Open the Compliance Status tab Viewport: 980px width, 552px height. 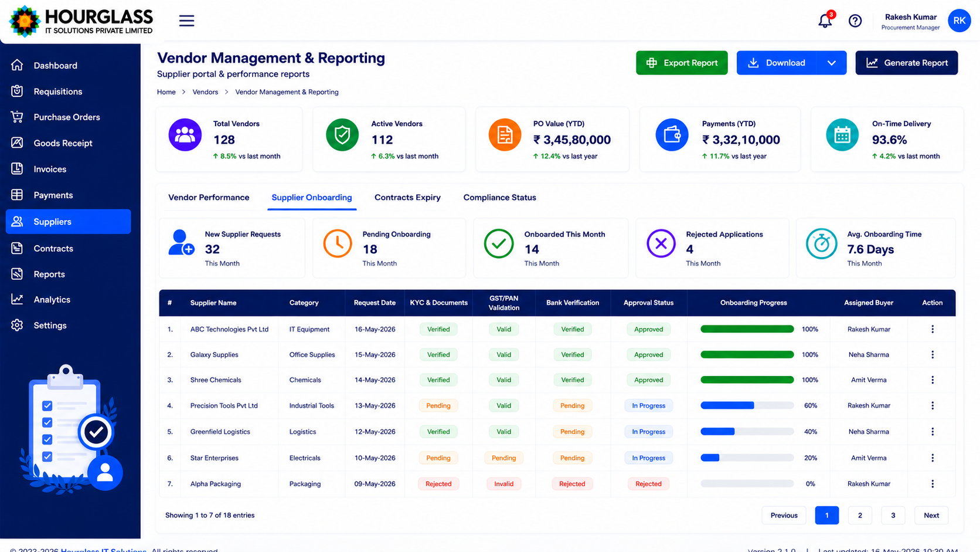pos(499,197)
